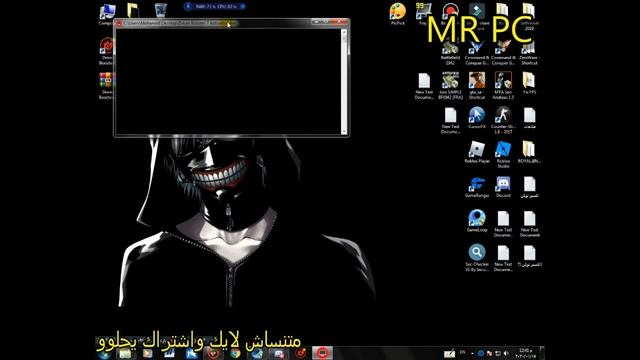Click the Windows Start orb
This screenshot has width=640, height=360.
point(104,354)
